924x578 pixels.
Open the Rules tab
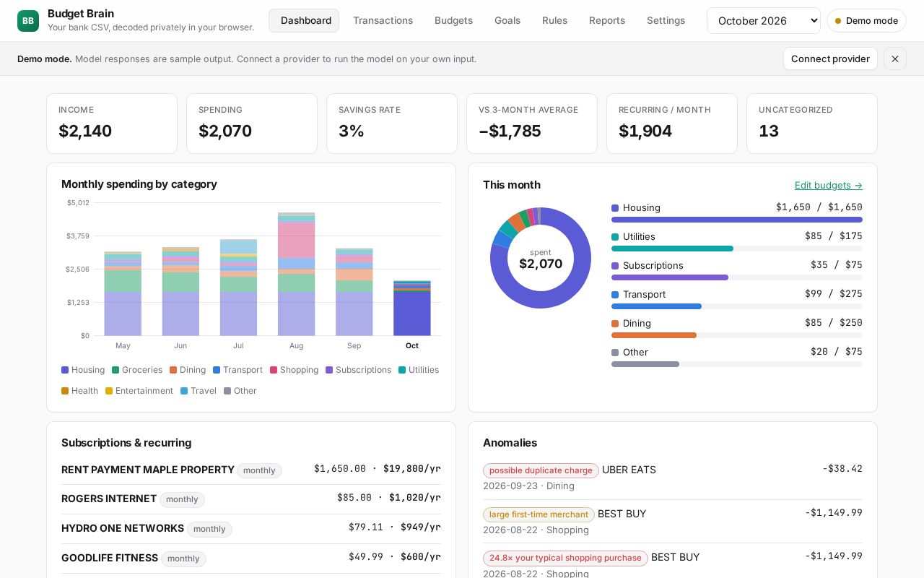point(554,20)
